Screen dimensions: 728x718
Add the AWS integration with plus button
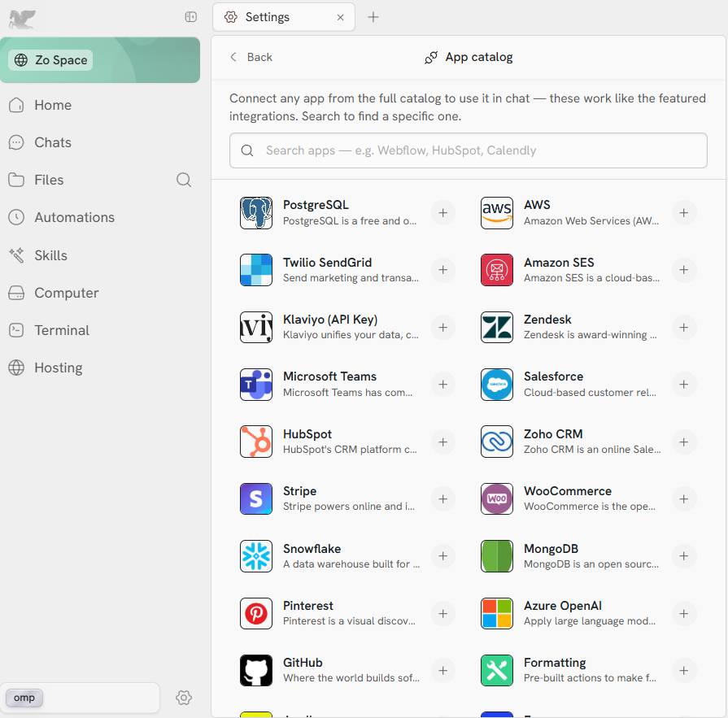684,213
